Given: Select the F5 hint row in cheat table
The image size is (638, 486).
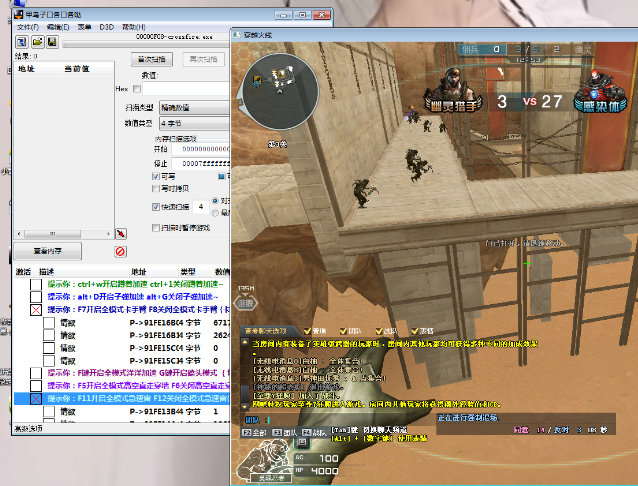Looking at the screenshot, I should [122, 385].
